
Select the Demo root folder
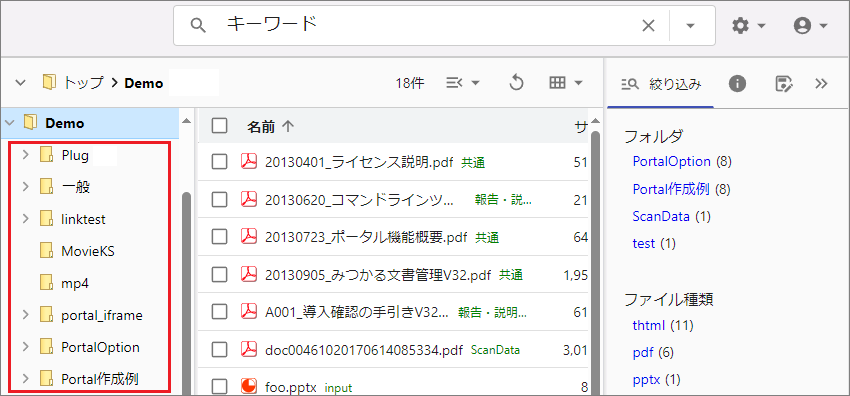tap(65, 123)
